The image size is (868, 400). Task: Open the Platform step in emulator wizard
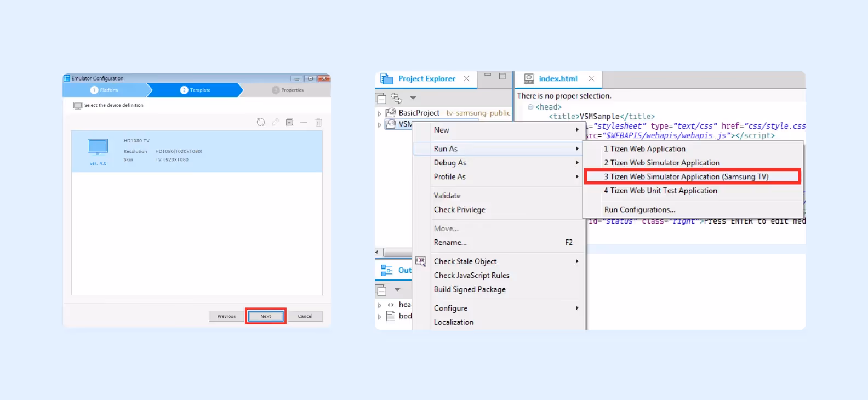[x=104, y=90]
